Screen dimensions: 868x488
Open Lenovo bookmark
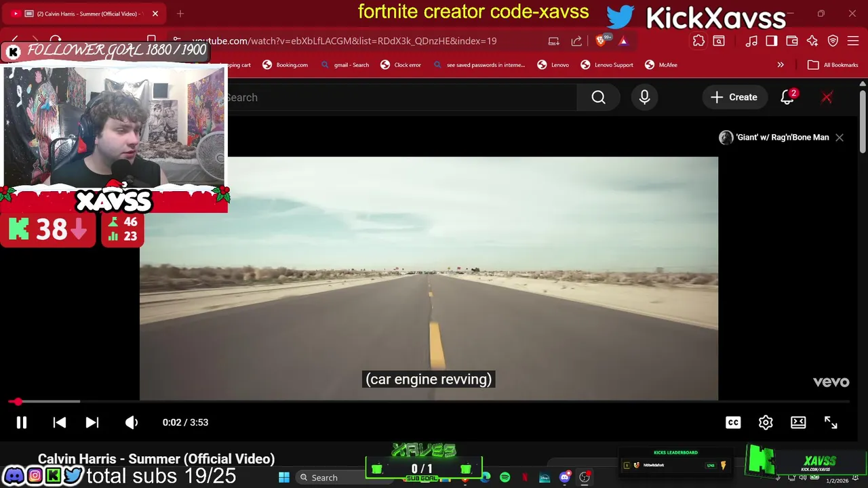click(553, 65)
